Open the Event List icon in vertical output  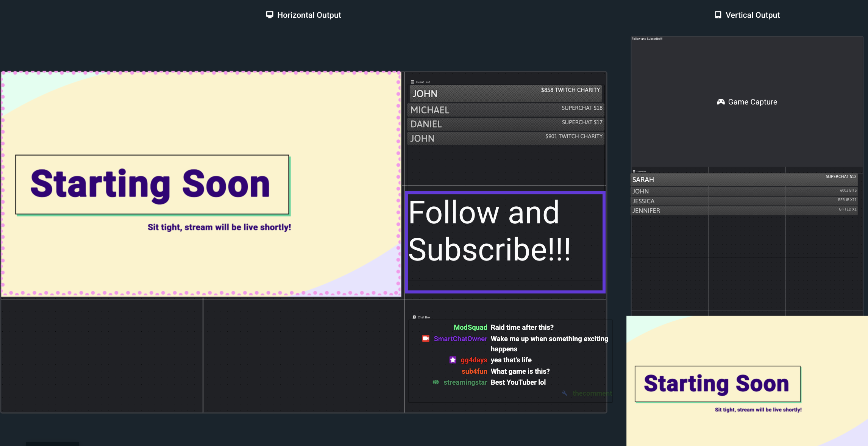633,171
